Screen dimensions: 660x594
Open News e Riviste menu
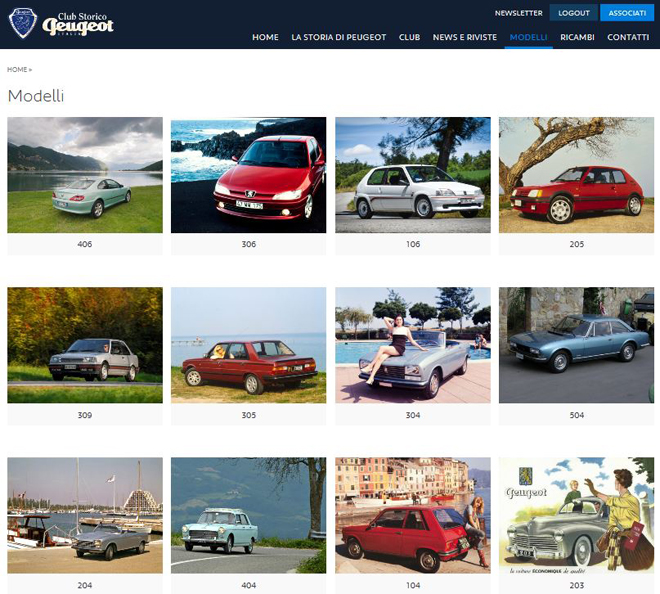[465, 37]
